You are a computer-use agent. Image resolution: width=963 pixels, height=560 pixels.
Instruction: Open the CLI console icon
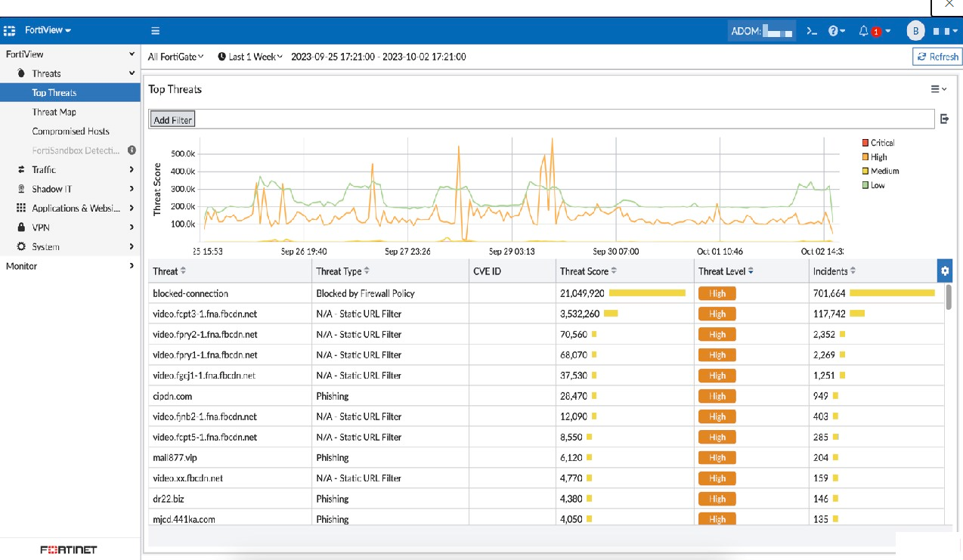tap(812, 31)
